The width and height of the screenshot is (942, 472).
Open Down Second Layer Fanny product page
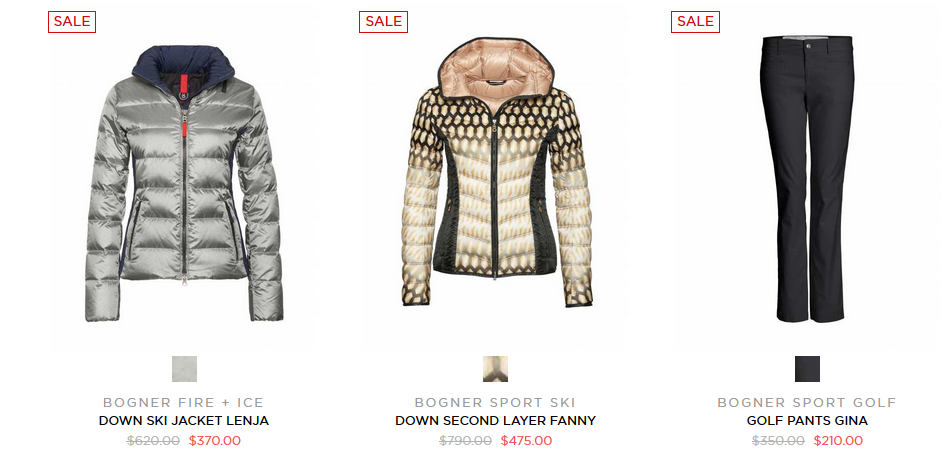coord(496,421)
